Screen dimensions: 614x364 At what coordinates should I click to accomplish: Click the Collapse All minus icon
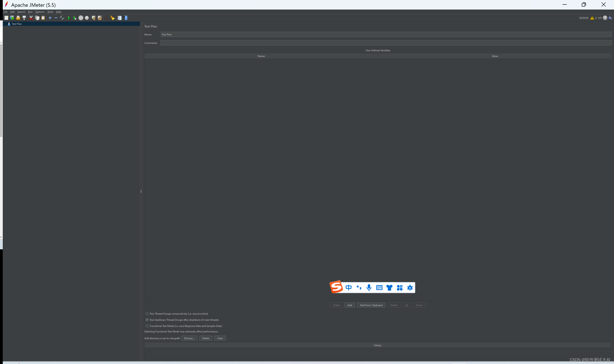point(56,18)
